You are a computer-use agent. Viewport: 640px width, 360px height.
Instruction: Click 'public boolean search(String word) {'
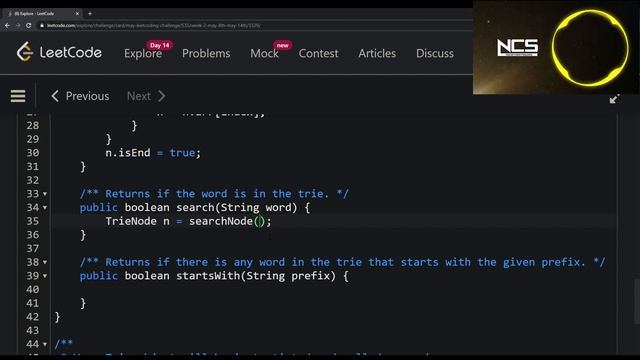point(195,207)
